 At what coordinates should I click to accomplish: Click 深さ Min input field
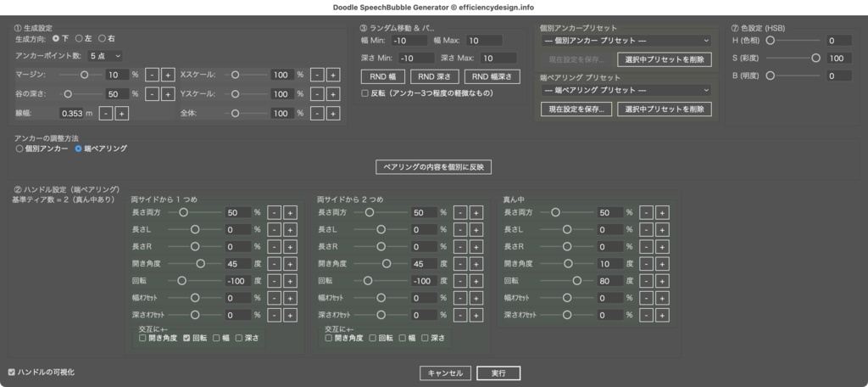tap(416, 59)
